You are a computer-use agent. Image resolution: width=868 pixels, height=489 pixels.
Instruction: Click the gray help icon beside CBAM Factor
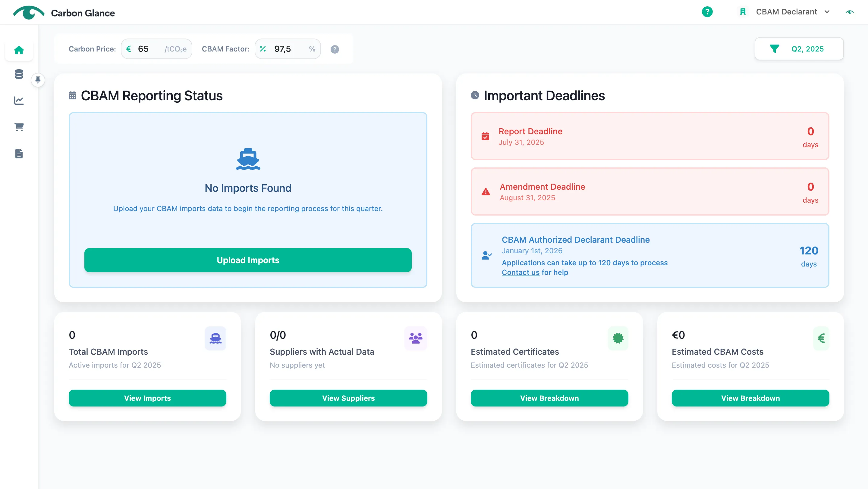coord(335,49)
